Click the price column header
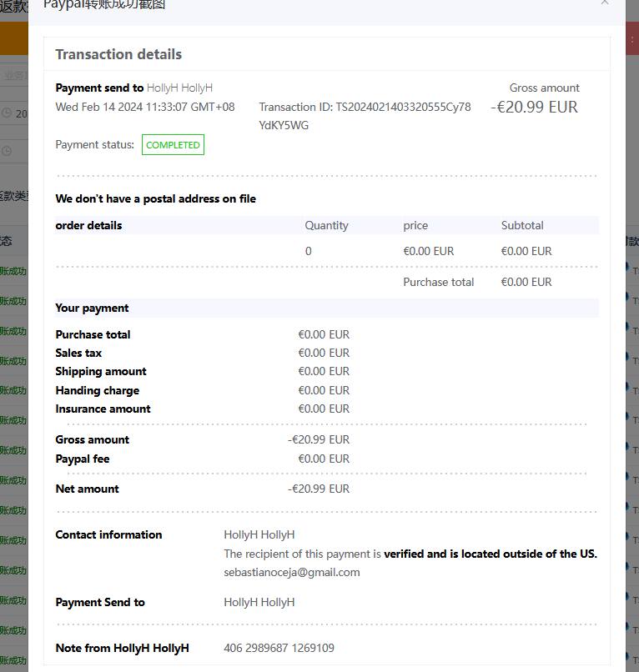 click(415, 225)
